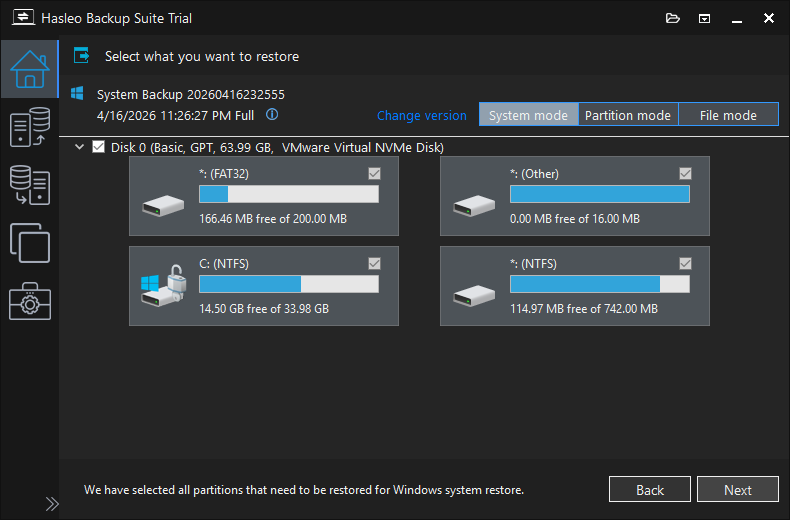790x520 pixels.
Task: Click the 114.97 MB free of 742.00 MB text
Action: tap(584, 308)
